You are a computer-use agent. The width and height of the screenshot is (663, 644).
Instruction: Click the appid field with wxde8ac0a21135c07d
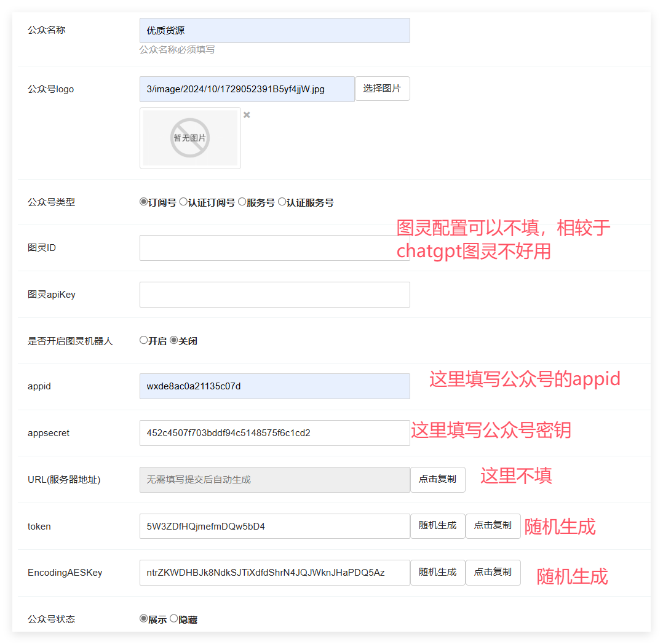click(275, 386)
